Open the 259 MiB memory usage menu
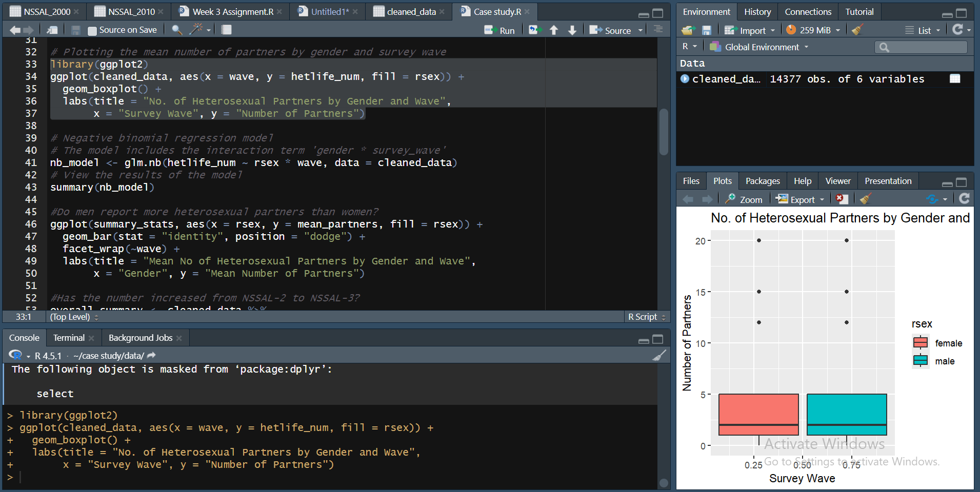This screenshot has width=980, height=492. pos(813,30)
